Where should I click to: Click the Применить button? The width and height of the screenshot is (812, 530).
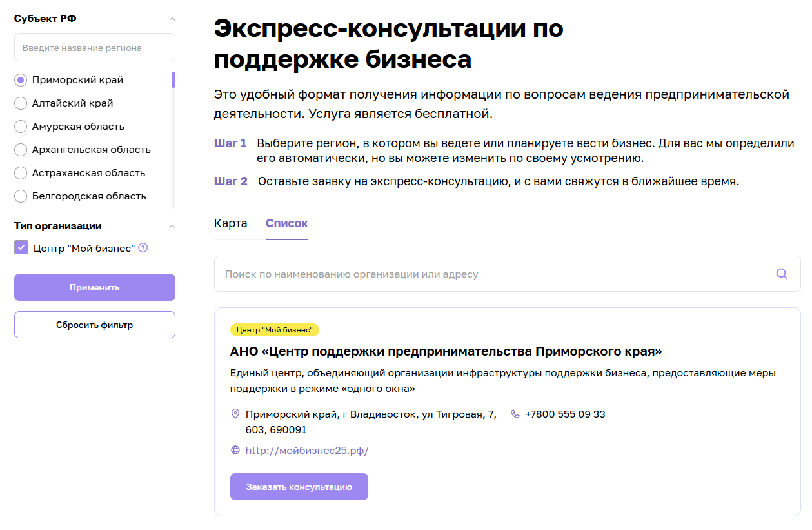[x=95, y=287]
